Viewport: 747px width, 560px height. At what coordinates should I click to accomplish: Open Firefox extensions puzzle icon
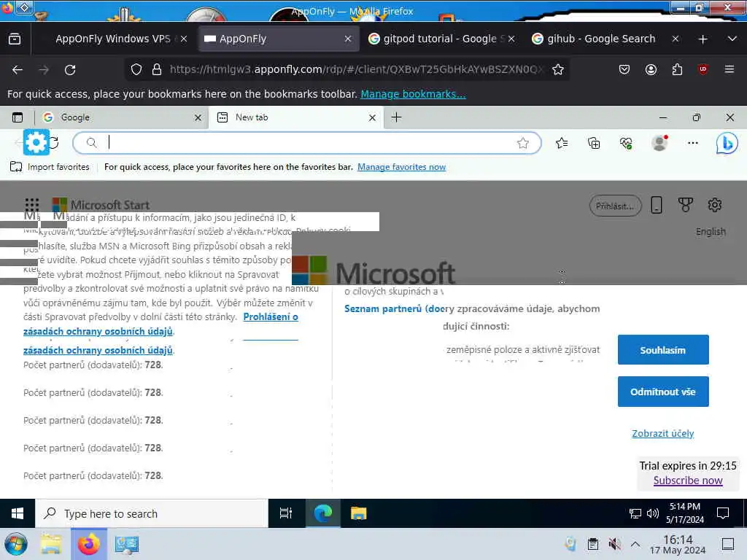click(677, 69)
